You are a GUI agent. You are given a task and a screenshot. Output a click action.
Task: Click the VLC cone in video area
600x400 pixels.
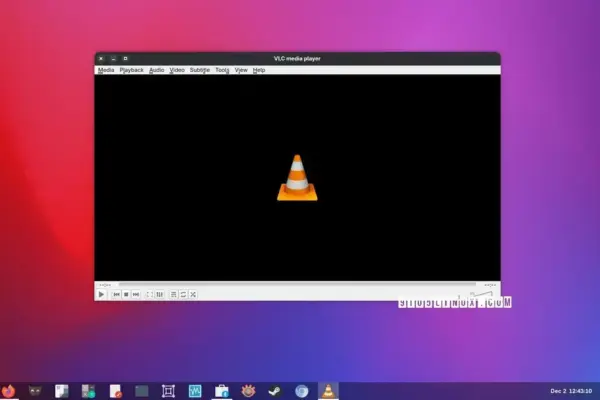tap(297, 178)
